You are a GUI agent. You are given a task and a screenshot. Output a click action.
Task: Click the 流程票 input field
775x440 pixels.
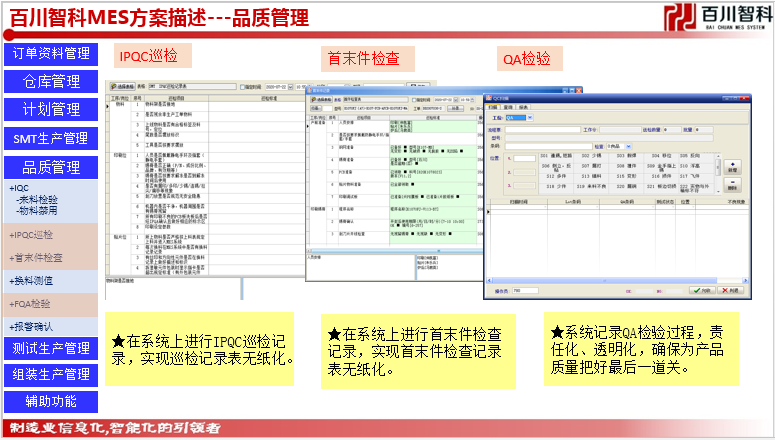point(543,130)
